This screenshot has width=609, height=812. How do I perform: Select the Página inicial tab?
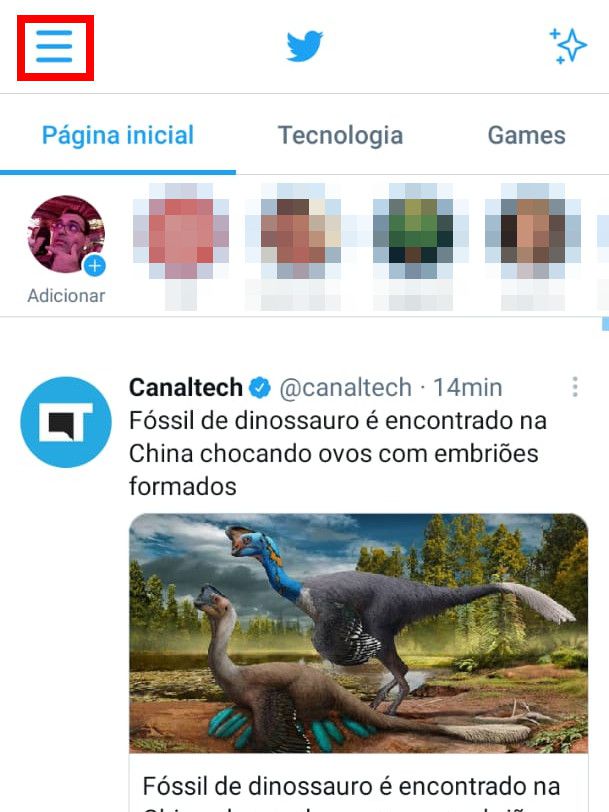coord(118,136)
